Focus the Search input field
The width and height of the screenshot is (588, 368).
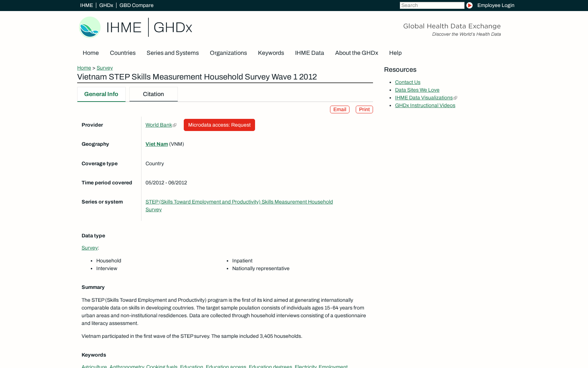click(x=432, y=5)
